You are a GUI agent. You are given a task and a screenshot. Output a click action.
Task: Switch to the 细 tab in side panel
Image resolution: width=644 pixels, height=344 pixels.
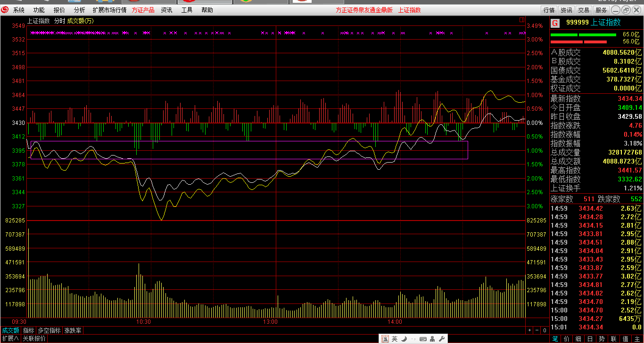578,339
